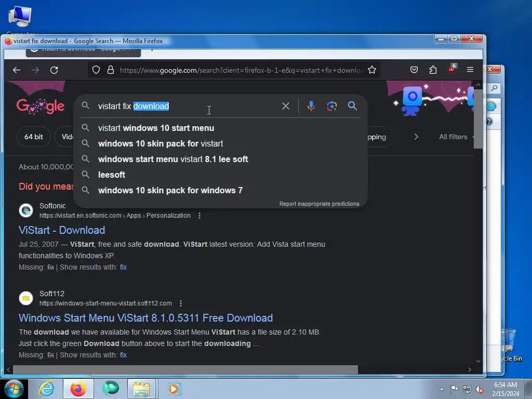Click the Firefox forward arrow
Screen dimensions: 532x399
[x=35, y=70]
